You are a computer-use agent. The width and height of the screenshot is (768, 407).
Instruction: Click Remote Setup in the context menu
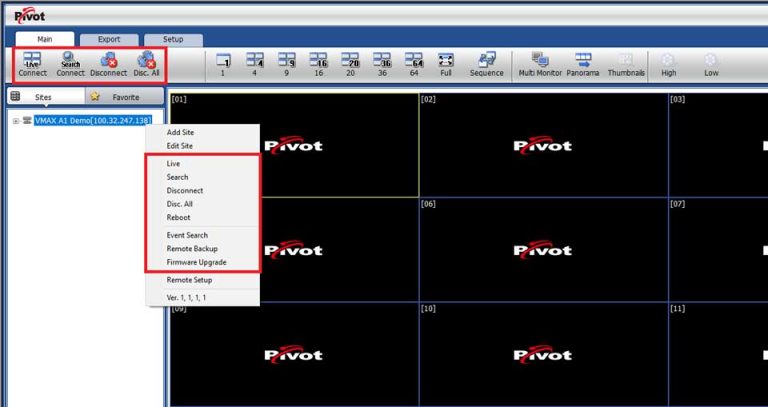click(x=189, y=280)
